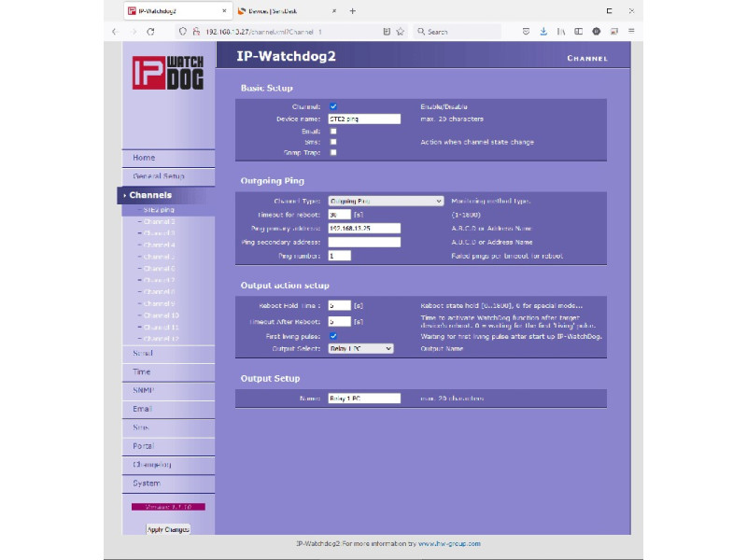The width and height of the screenshot is (747, 560).
Task: Click the magenta Version label
Action: click(168, 507)
